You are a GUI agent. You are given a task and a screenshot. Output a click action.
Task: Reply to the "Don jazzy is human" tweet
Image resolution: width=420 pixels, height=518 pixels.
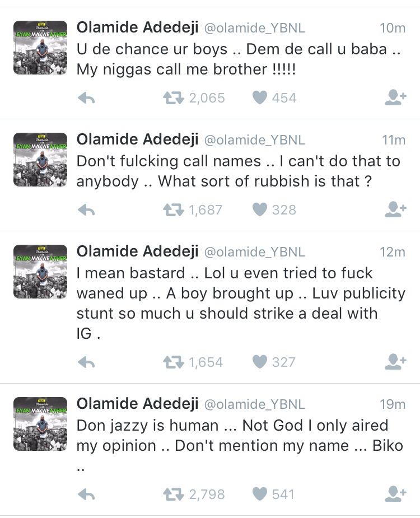pyautogui.click(x=86, y=494)
